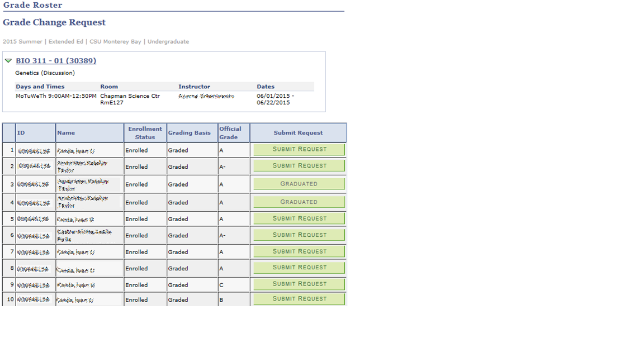Submit request for the student graded C

coord(299,284)
